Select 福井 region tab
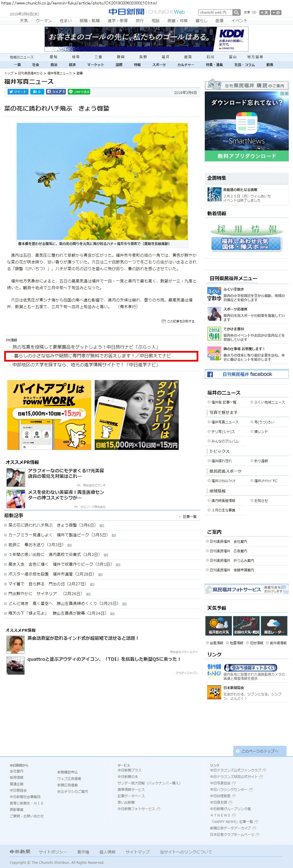Screen dimensions: 293x868 coord(165,57)
